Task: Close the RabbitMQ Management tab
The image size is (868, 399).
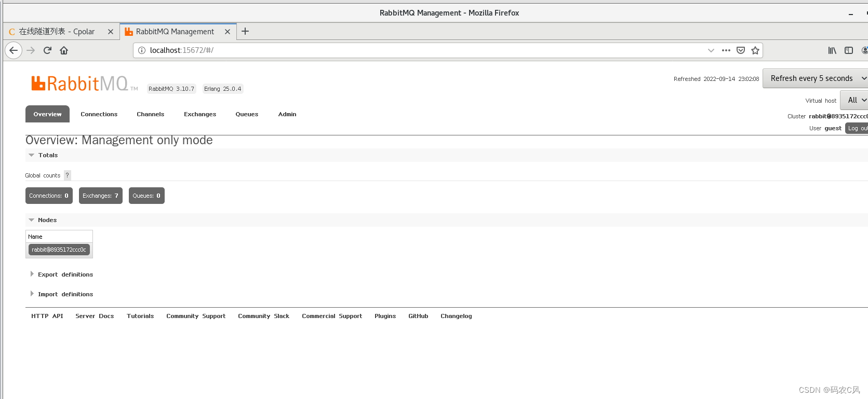Action: tap(228, 32)
